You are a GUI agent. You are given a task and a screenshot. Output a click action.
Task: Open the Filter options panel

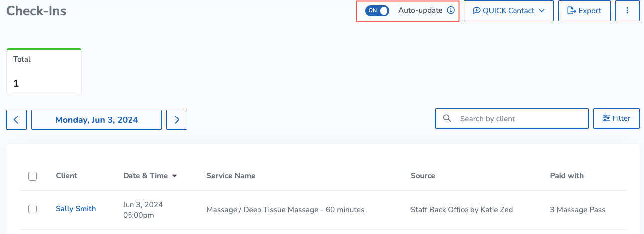coord(616,118)
